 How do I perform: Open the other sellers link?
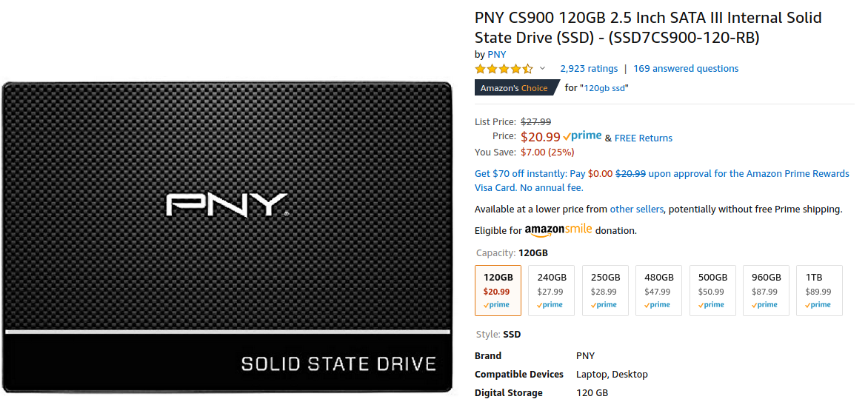[637, 210]
